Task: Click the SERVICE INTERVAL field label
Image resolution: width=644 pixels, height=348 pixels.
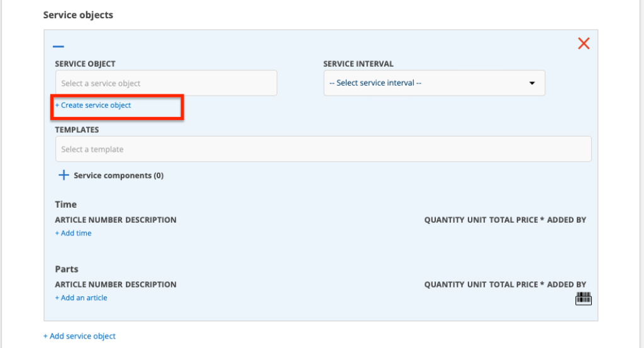Action: pos(358,64)
